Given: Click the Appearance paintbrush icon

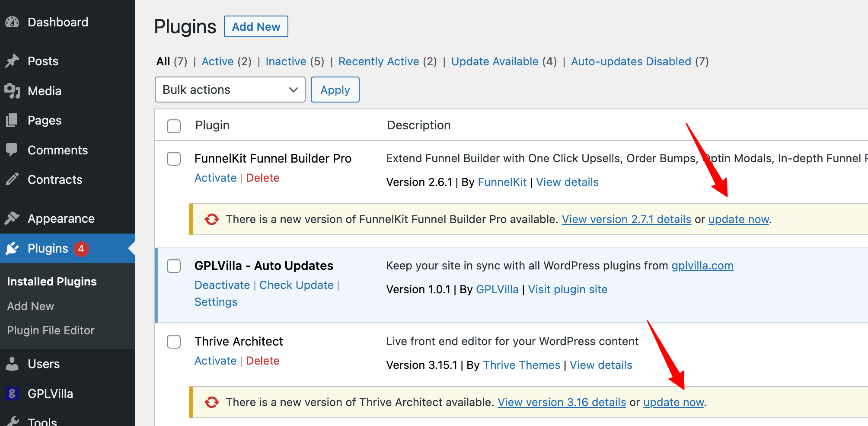Looking at the screenshot, I should (12, 218).
